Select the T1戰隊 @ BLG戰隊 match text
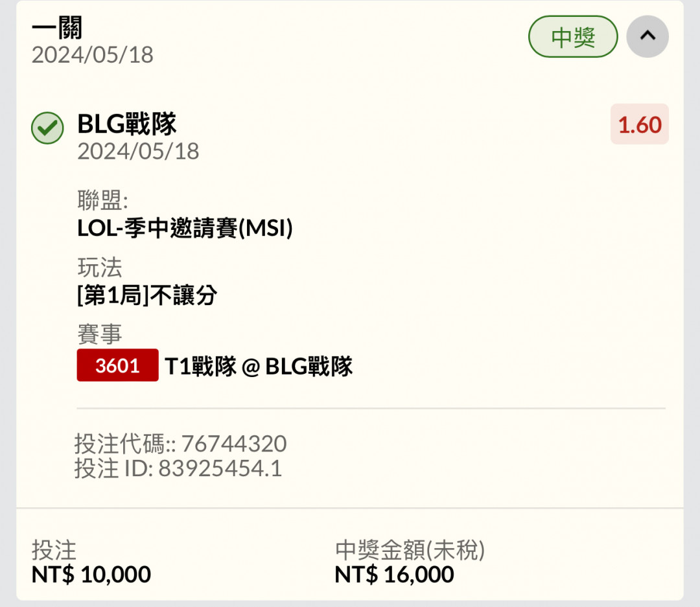The width and height of the screenshot is (700, 607). (259, 367)
